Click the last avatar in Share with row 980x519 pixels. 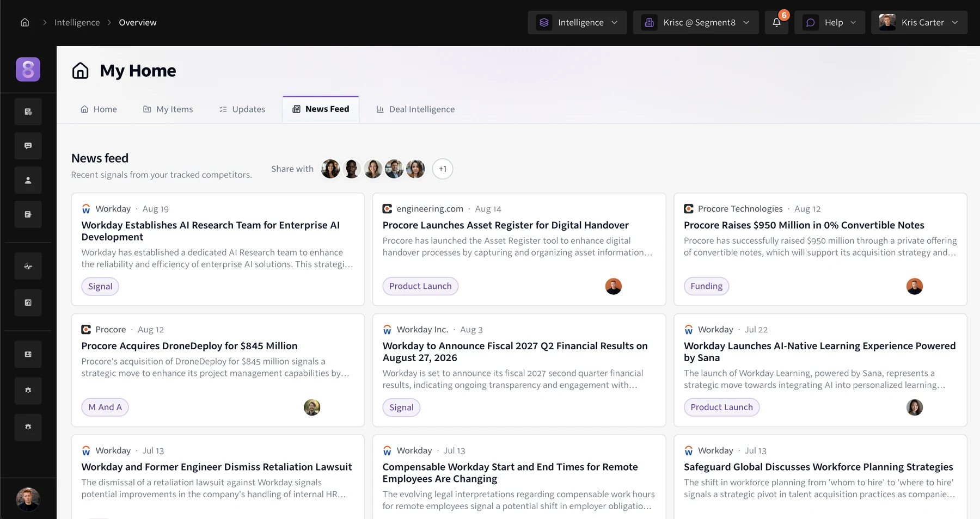(415, 169)
